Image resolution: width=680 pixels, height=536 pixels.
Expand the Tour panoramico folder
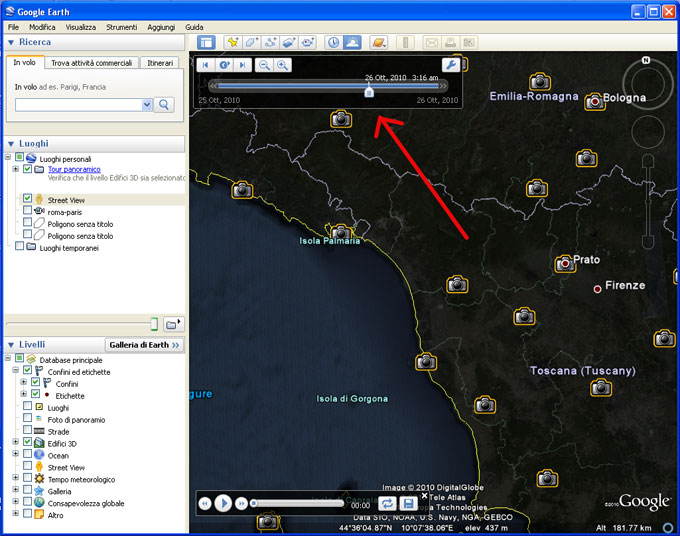point(16,169)
